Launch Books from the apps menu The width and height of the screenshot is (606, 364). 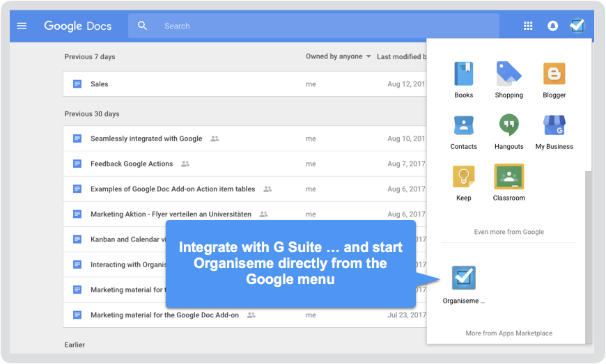pos(463,80)
